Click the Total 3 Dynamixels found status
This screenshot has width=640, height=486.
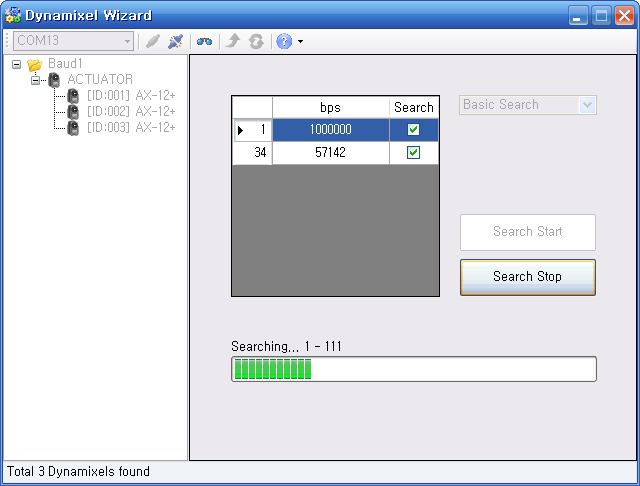point(78,472)
